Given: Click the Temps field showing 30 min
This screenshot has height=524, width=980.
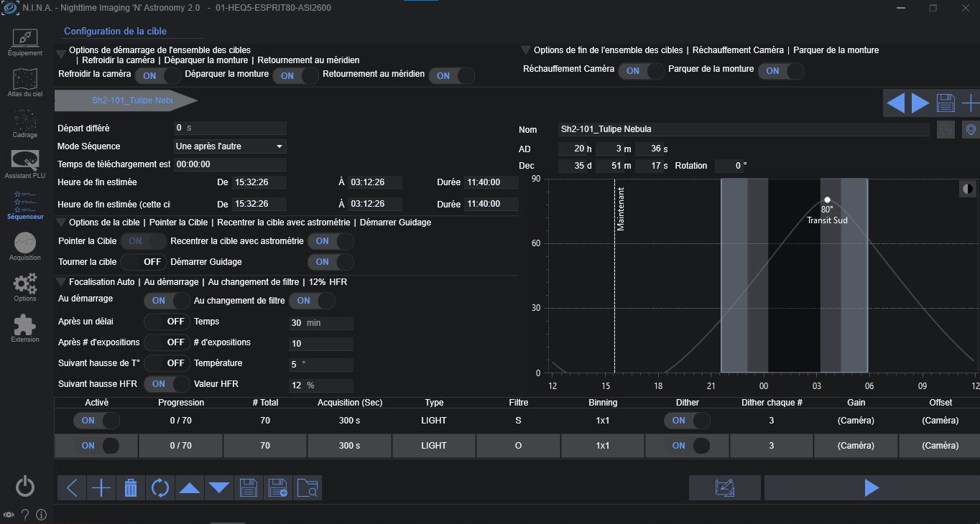Looking at the screenshot, I should 321,323.
